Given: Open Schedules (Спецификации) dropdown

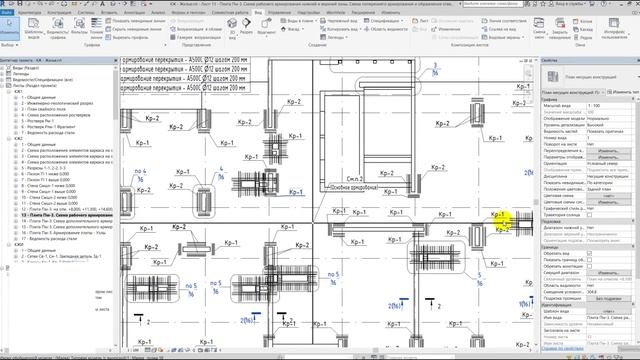Looking at the screenshot, I should (383, 20).
